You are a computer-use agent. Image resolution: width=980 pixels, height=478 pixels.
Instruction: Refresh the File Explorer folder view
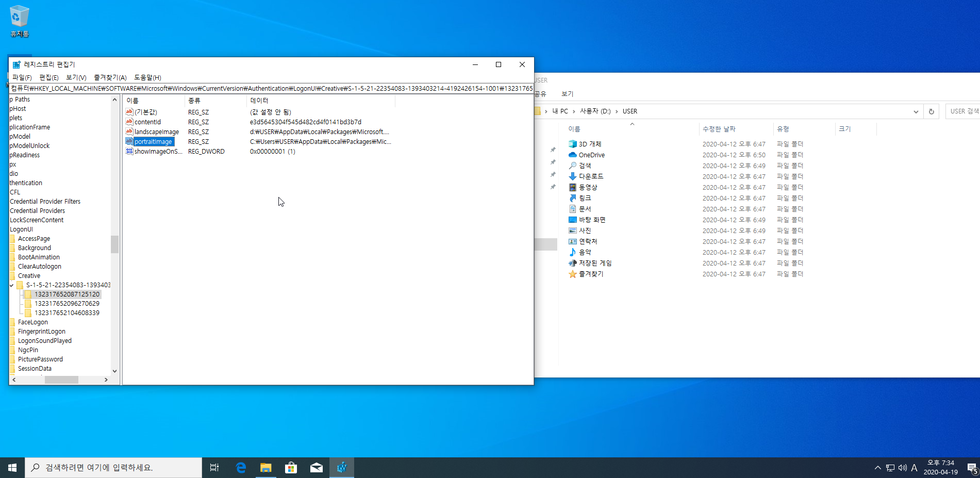[931, 111]
